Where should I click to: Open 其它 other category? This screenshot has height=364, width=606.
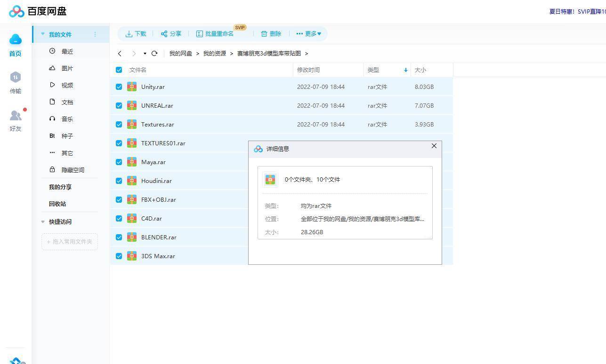(x=67, y=153)
